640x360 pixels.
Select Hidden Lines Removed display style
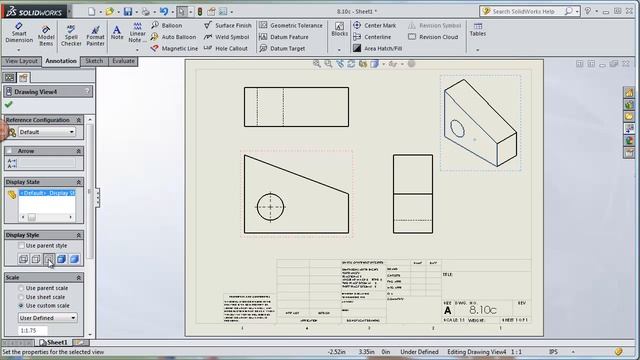49,259
